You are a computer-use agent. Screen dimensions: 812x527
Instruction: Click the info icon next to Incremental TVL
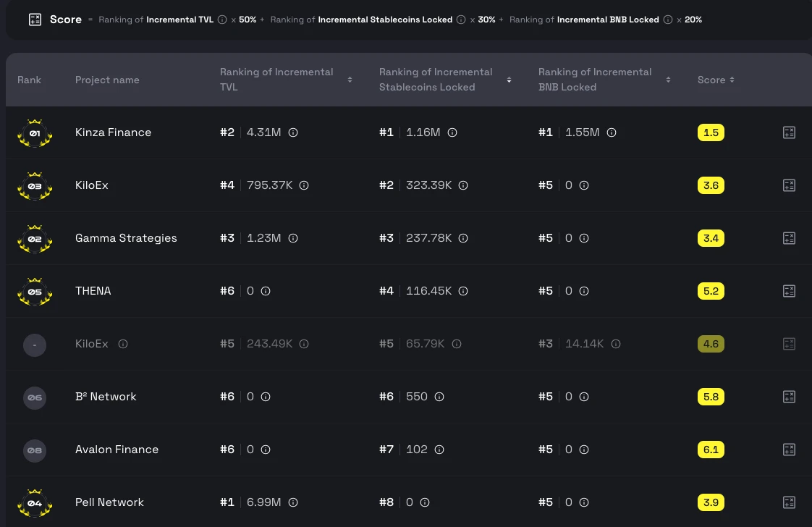pyautogui.click(x=221, y=20)
